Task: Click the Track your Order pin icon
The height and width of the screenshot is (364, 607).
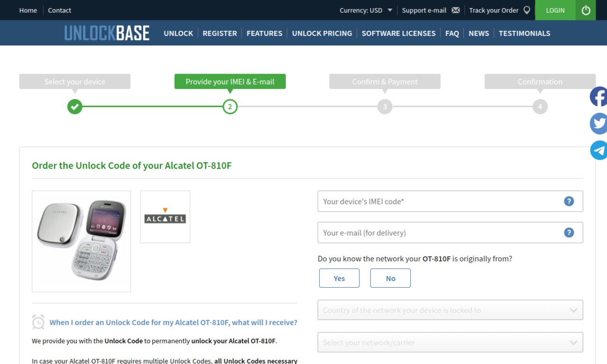Action: coord(526,10)
